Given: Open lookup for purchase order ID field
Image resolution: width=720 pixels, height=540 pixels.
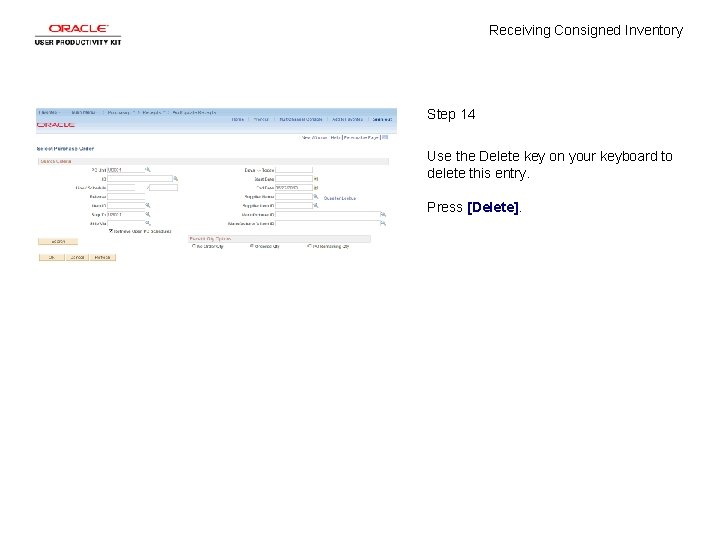Looking at the screenshot, I should (176, 179).
